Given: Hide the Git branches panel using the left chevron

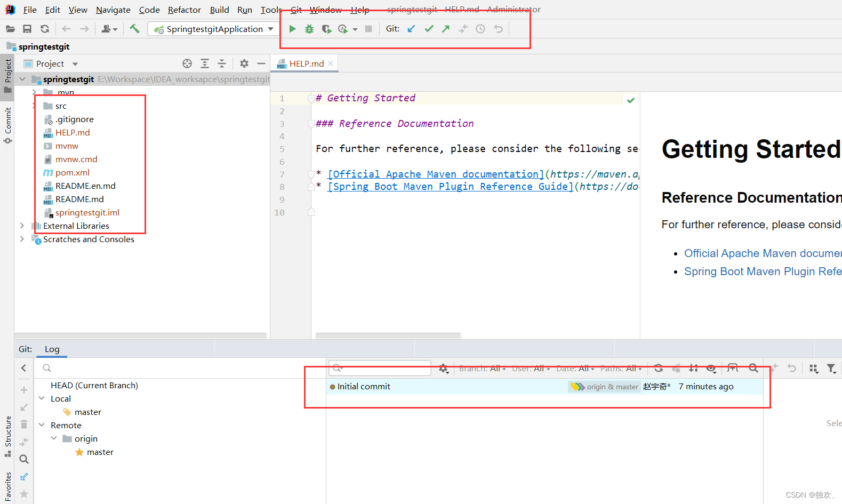Looking at the screenshot, I should 23,368.
